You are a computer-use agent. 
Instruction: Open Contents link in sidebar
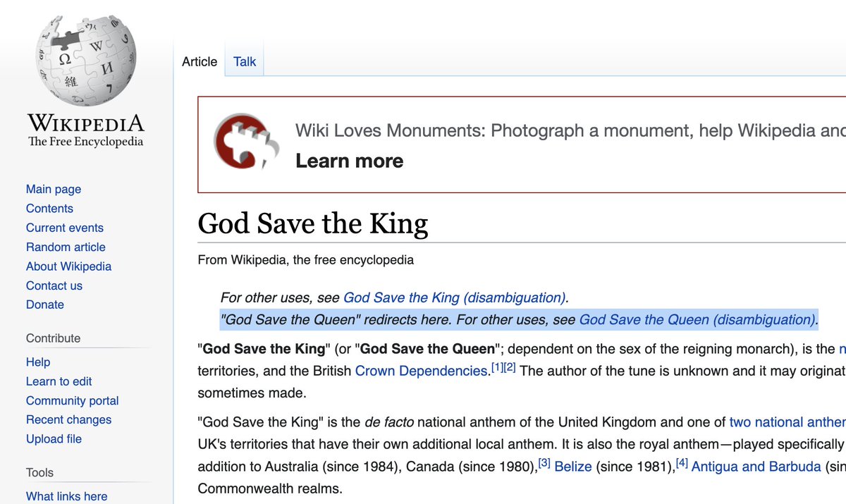(49, 208)
